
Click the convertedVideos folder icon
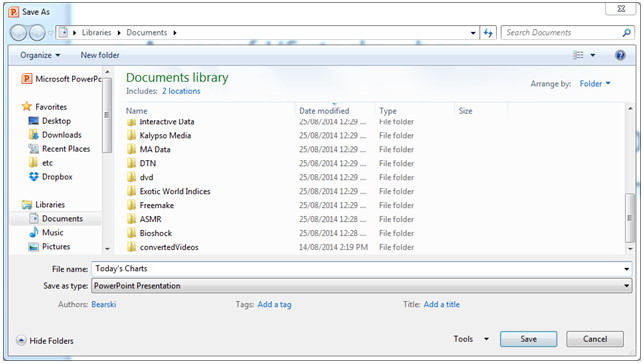[131, 247]
